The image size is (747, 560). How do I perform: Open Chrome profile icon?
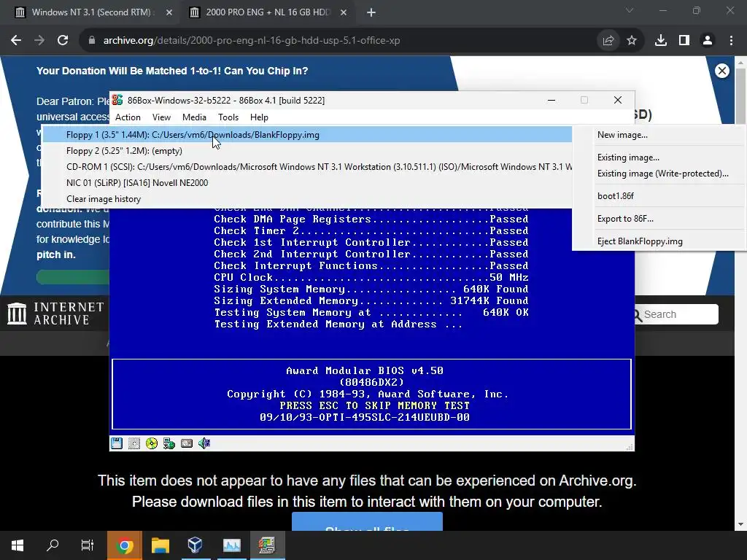[708, 41]
